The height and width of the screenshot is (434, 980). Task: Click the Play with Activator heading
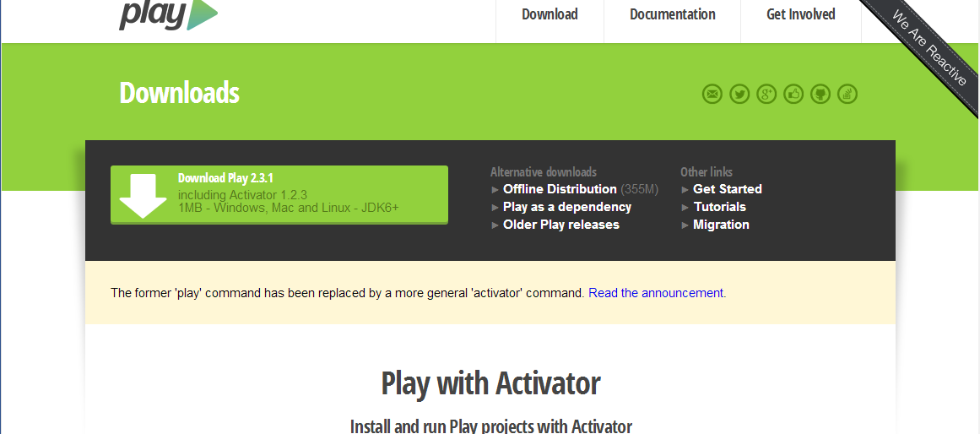[490, 383]
